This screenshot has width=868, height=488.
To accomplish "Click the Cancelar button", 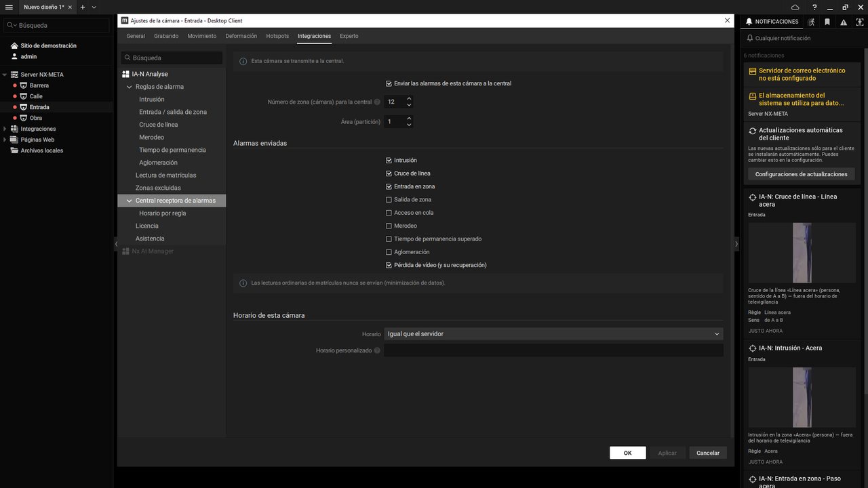I will [708, 453].
